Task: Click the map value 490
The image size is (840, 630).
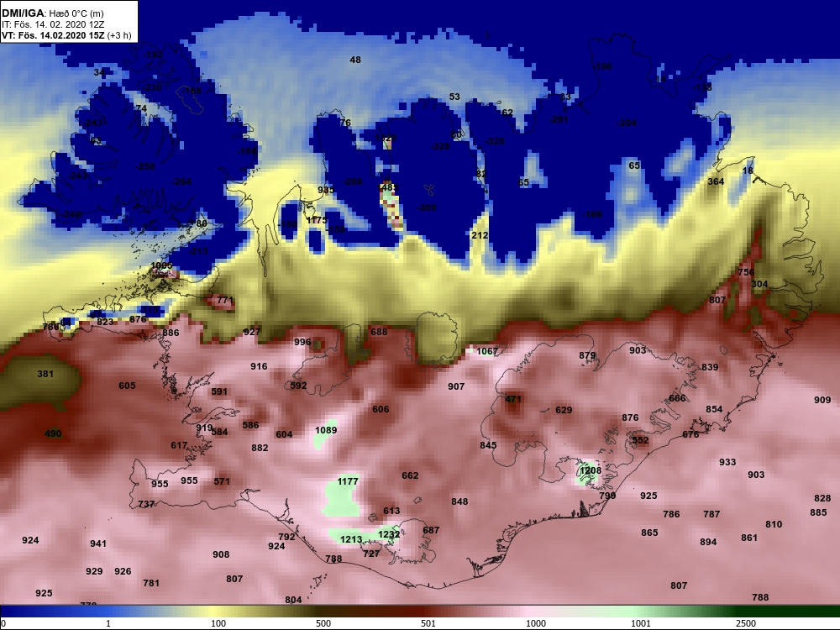Action: click(53, 434)
